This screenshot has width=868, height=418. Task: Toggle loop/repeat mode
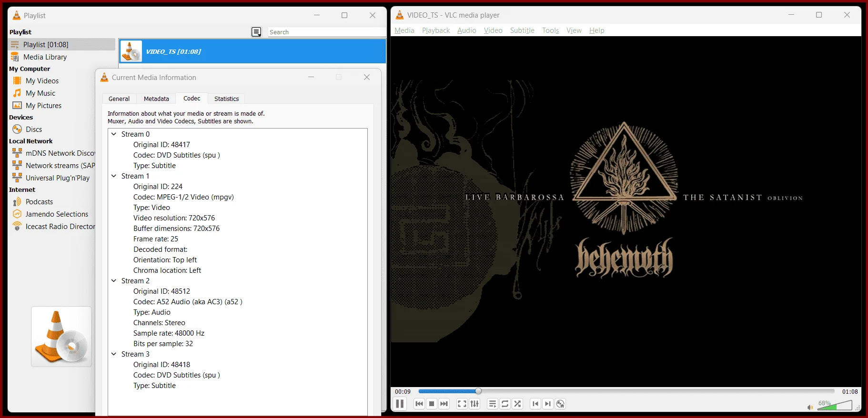(505, 404)
